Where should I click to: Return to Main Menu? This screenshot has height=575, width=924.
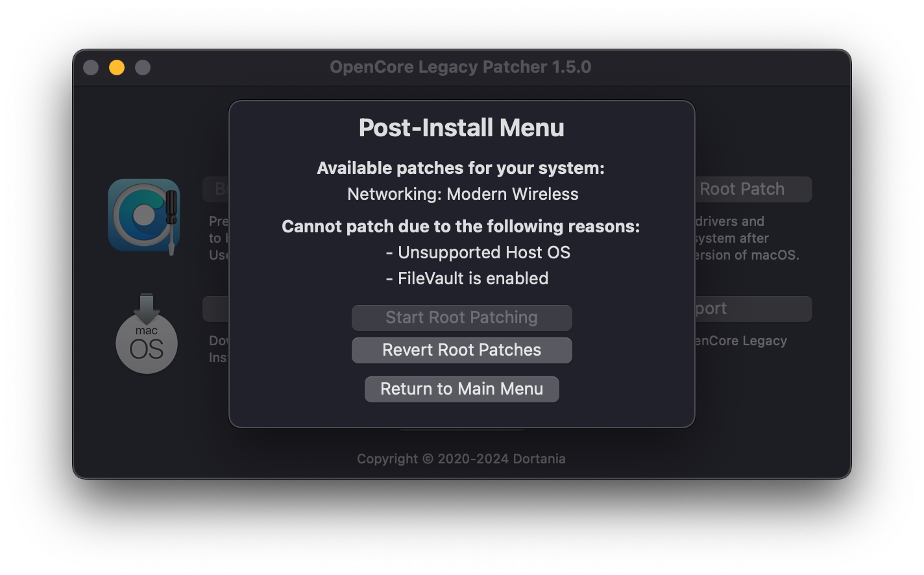[x=461, y=389]
